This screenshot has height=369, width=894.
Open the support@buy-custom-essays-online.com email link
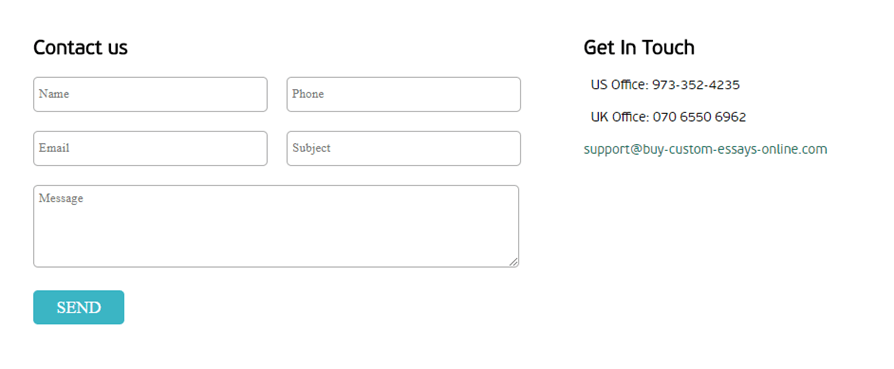coord(705,149)
